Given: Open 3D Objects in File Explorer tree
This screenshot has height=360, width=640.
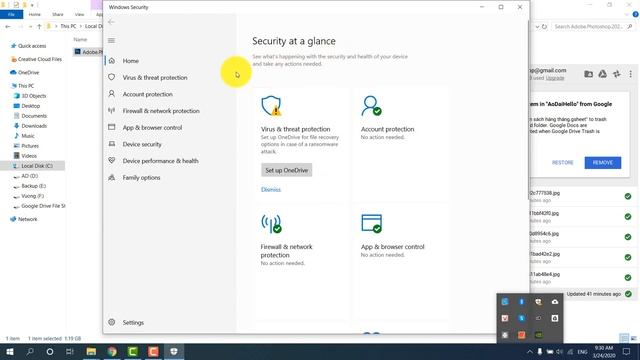Looking at the screenshot, I should coord(33,96).
